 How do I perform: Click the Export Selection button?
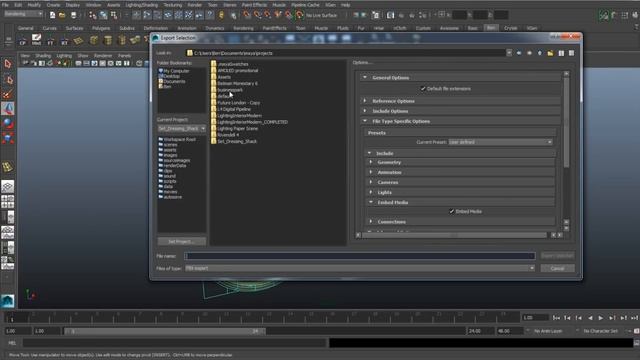[x=558, y=256]
